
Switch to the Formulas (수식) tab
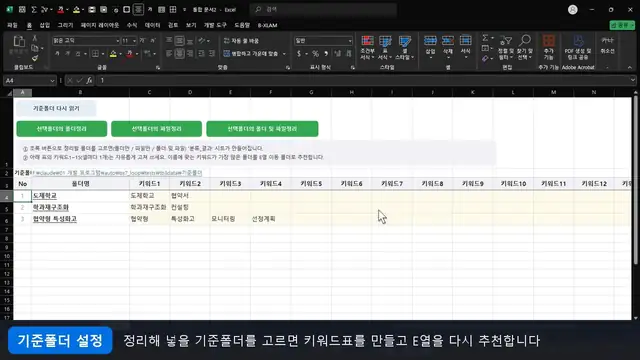[x=132, y=25]
